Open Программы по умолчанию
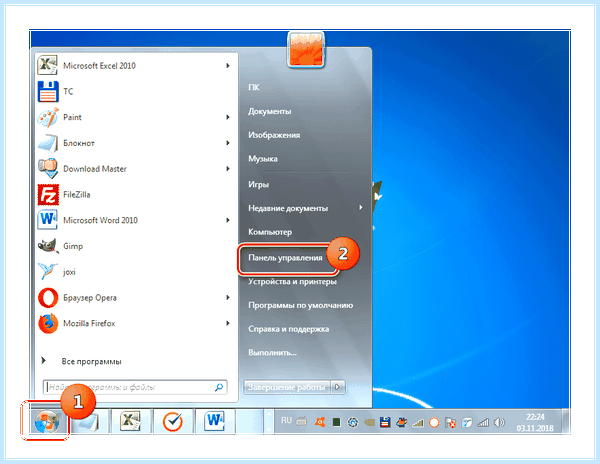 point(300,305)
